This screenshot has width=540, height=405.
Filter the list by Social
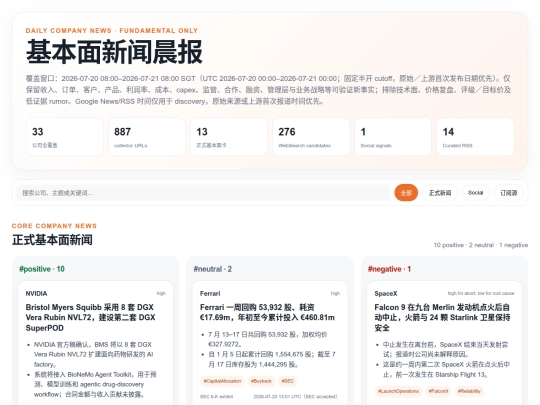coord(476,193)
